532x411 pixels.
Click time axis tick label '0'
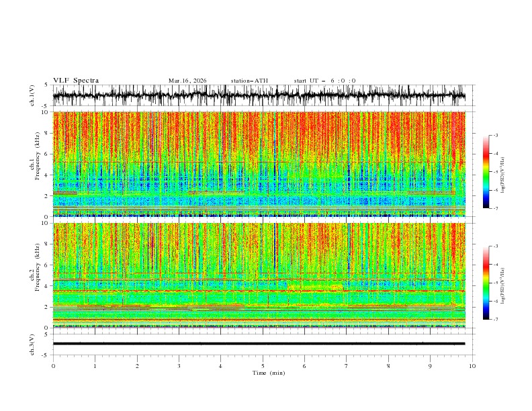53,366
